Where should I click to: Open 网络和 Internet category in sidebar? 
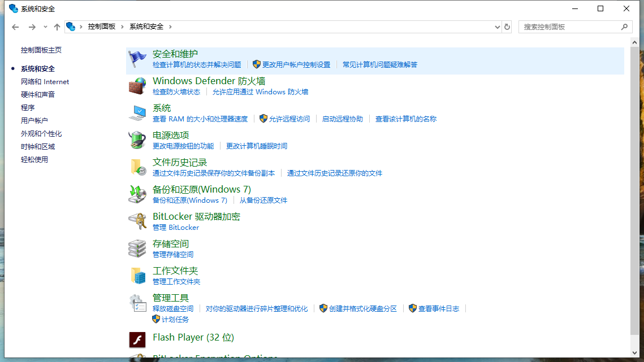click(x=45, y=82)
